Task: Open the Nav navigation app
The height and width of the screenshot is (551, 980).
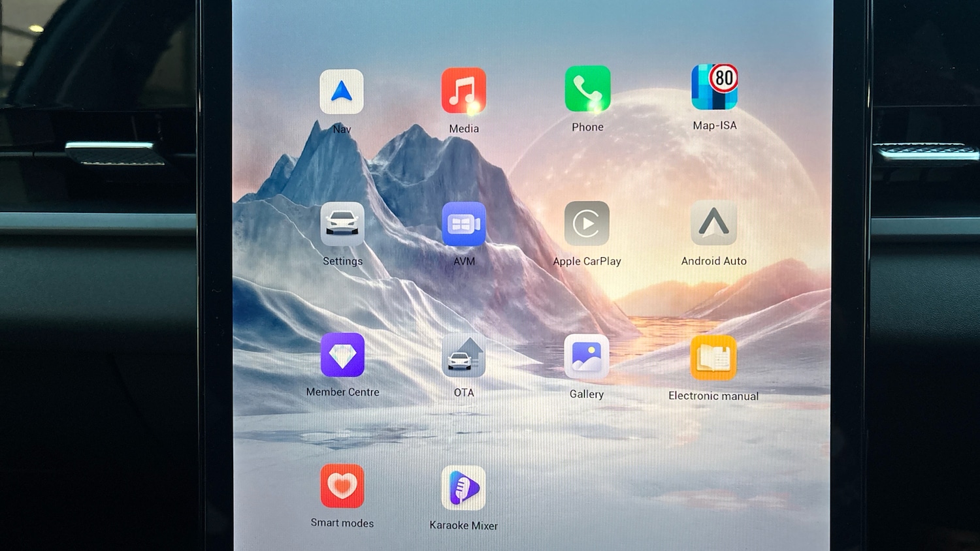Action: tap(342, 92)
